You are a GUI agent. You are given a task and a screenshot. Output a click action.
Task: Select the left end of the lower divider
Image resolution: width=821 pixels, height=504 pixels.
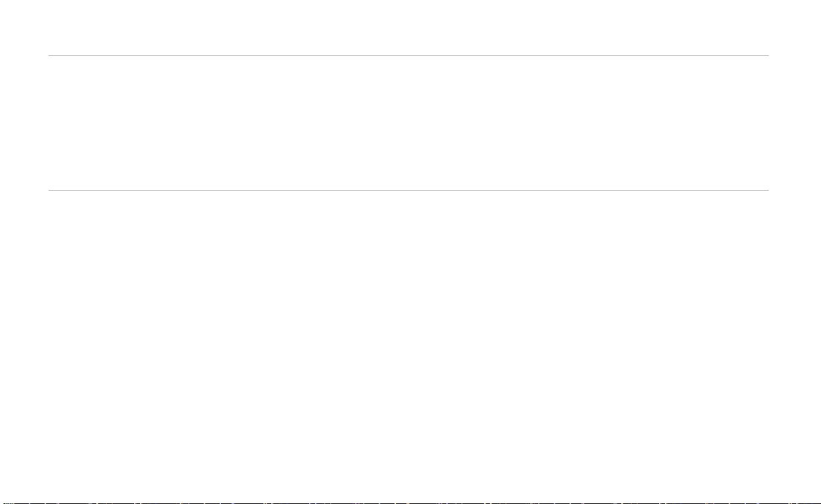tap(50, 191)
